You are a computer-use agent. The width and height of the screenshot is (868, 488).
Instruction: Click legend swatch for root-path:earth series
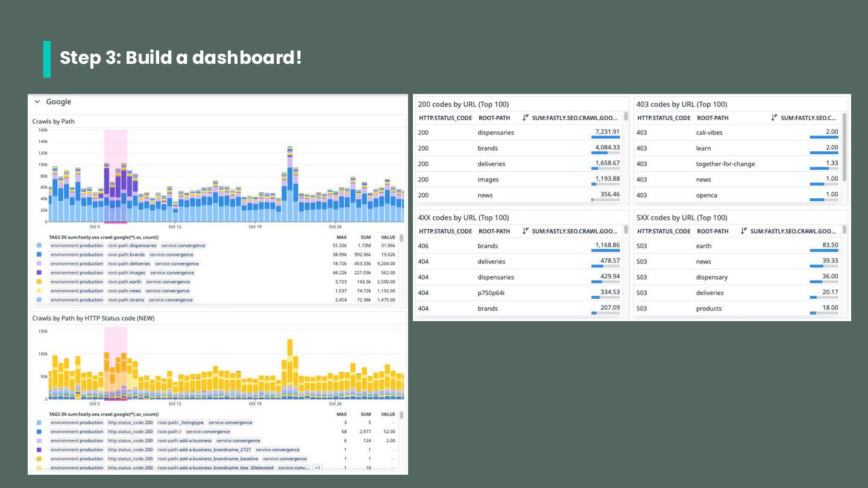pyautogui.click(x=39, y=282)
